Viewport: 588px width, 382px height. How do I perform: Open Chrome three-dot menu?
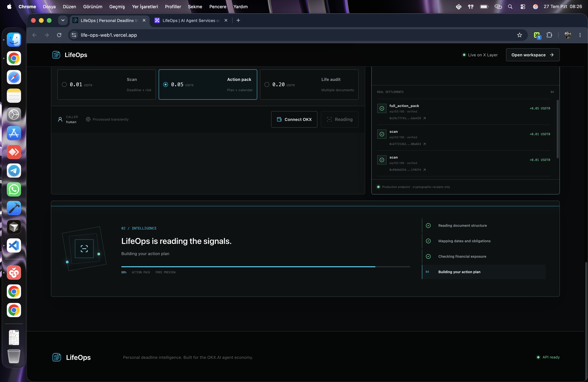tap(580, 35)
